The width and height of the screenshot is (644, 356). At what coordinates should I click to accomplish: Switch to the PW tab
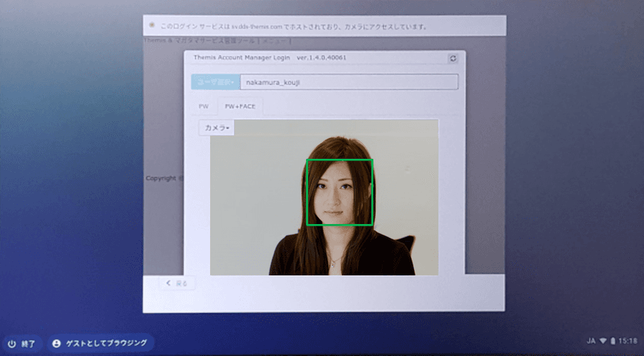pos(204,107)
